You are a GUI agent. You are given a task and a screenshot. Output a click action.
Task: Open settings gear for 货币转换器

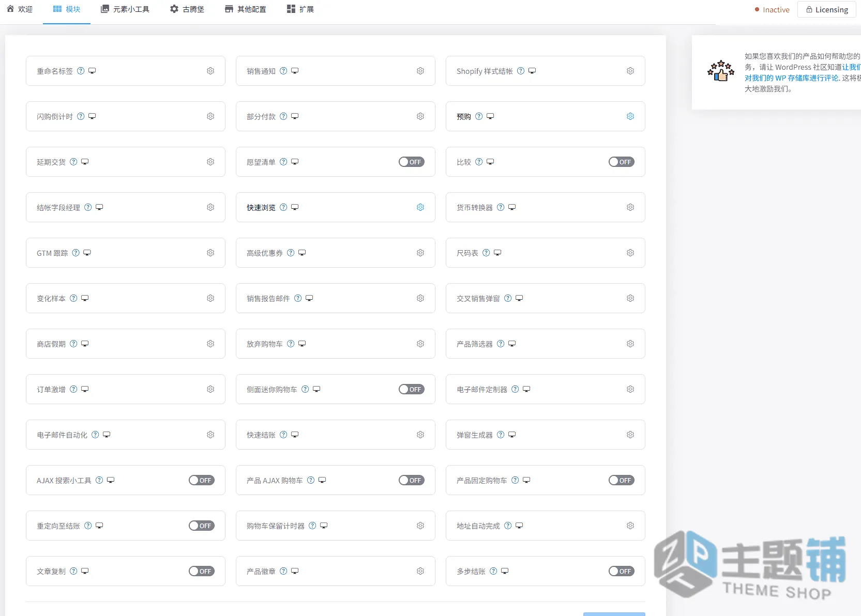pyautogui.click(x=630, y=207)
